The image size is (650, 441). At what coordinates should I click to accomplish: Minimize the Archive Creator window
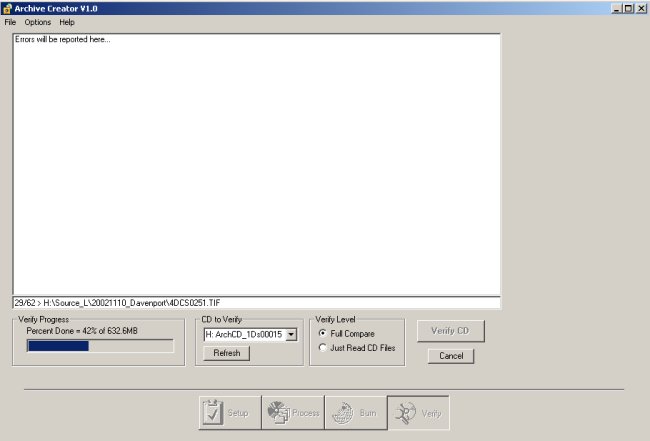(617, 8)
